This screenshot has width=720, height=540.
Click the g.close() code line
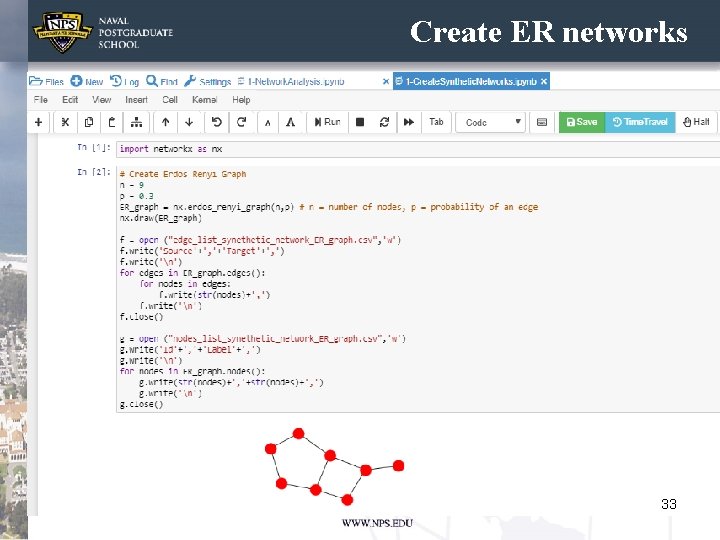point(141,405)
